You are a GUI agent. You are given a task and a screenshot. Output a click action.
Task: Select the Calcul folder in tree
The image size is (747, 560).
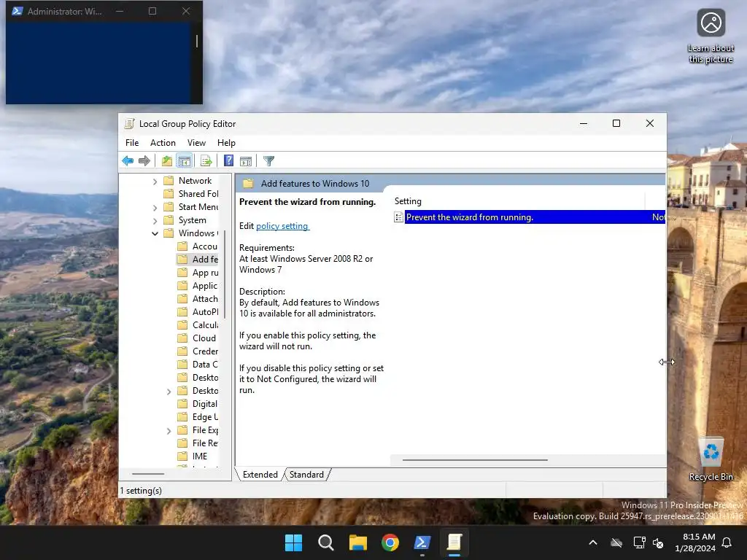point(205,324)
